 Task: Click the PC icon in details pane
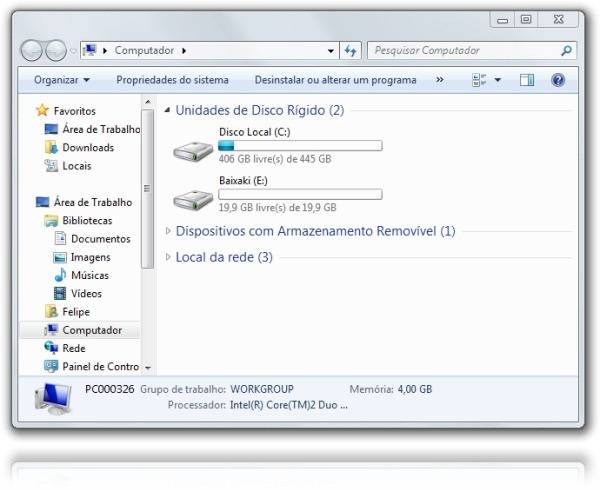tap(53, 399)
